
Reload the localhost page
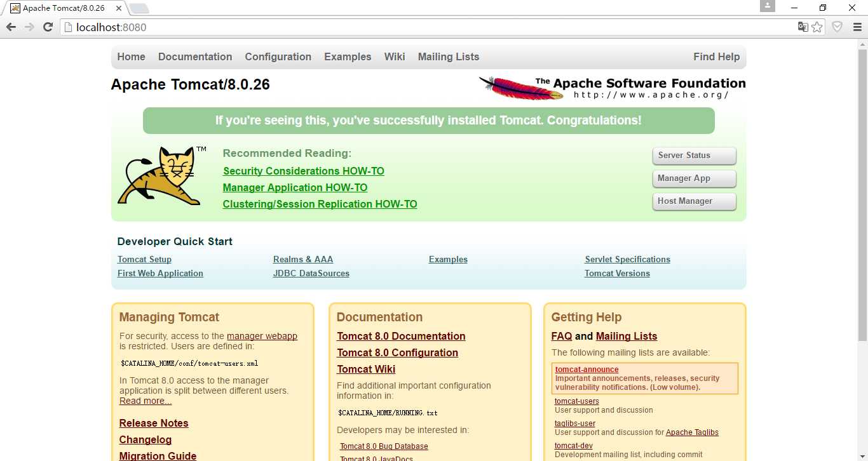click(48, 27)
